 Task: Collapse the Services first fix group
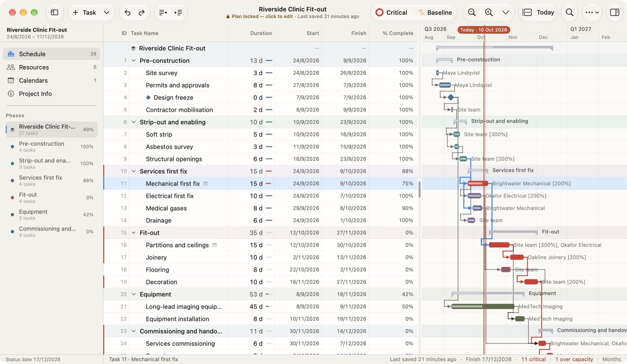(134, 171)
